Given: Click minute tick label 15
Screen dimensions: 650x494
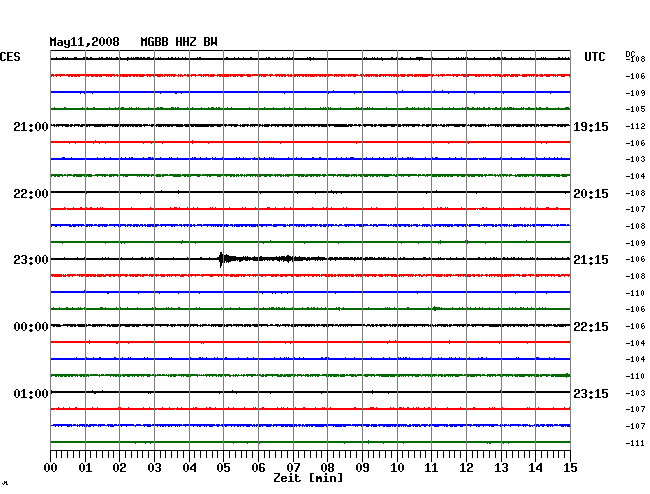Looking at the screenshot, I should (x=570, y=468).
